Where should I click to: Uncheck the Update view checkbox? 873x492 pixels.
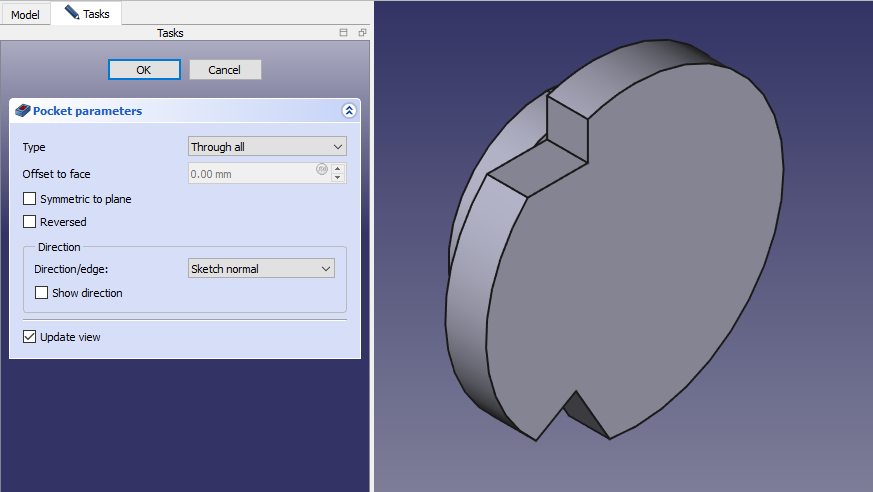click(x=30, y=337)
